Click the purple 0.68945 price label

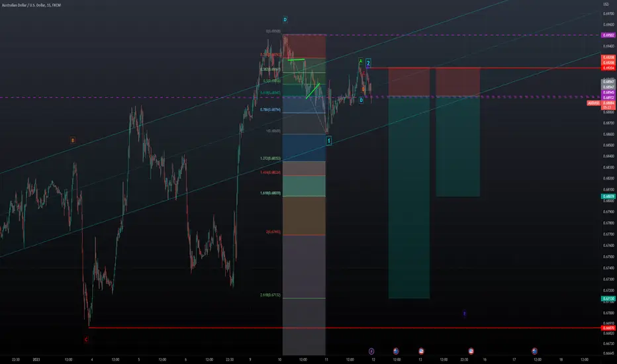click(608, 93)
